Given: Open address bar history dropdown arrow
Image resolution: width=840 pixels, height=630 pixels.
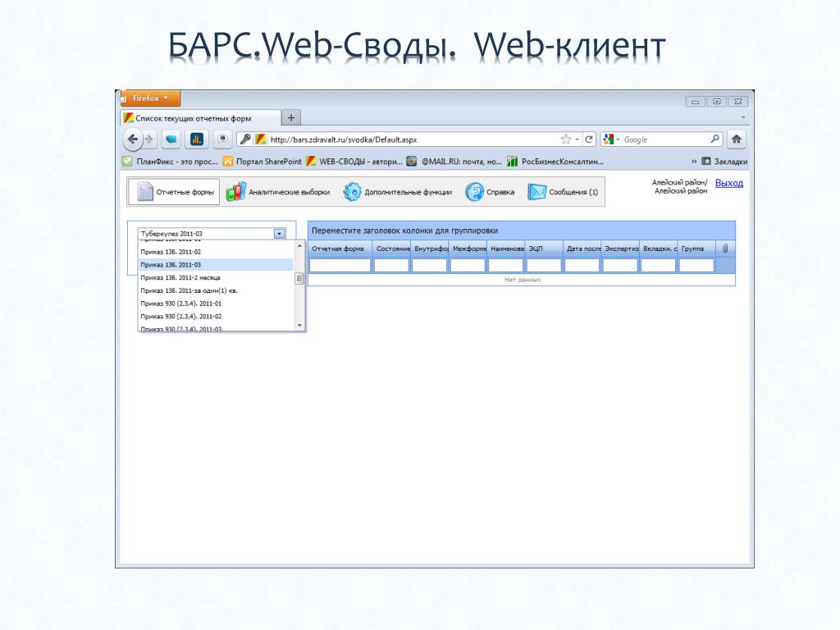Looking at the screenshot, I should click(x=577, y=139).
